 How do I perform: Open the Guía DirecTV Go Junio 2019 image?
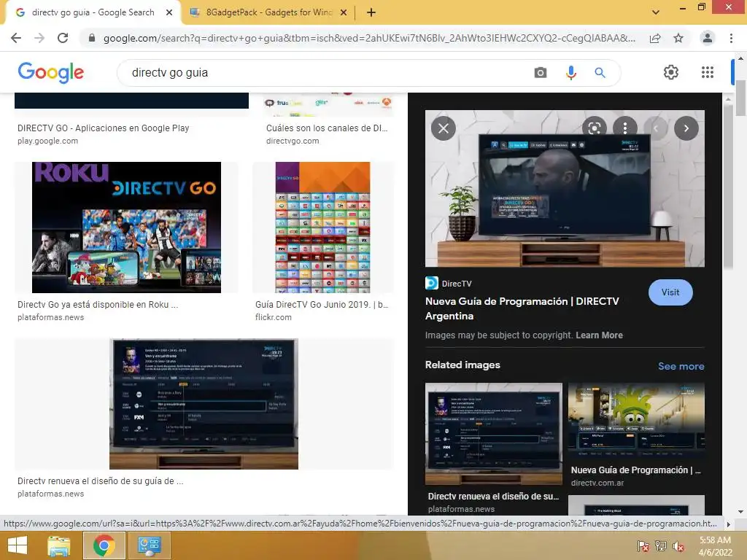[x=322, y=227]
